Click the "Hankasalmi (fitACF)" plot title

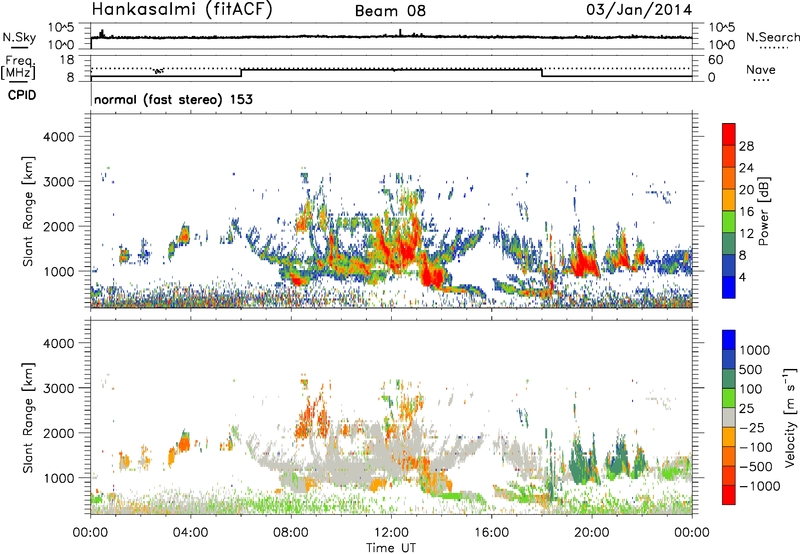point(182,9)
